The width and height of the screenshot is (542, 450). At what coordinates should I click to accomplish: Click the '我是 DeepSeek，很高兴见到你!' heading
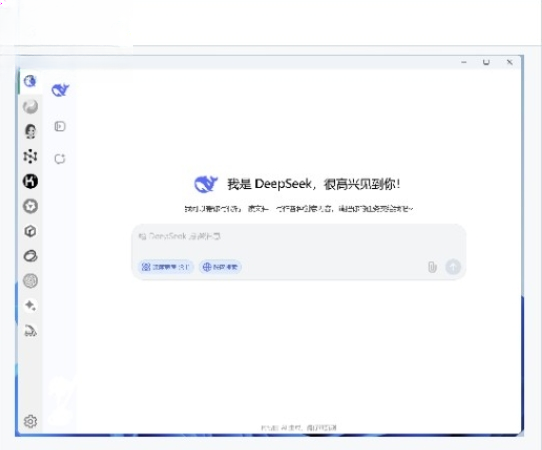(314, 184)
